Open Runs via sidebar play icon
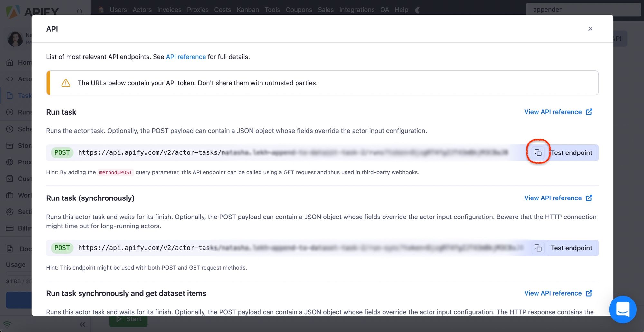This screenshot has width=644, height=332. tap(10, 112)
